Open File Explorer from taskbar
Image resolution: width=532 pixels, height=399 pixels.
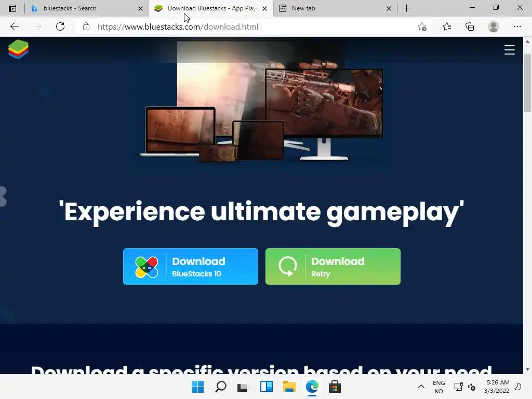coord(289,387)
